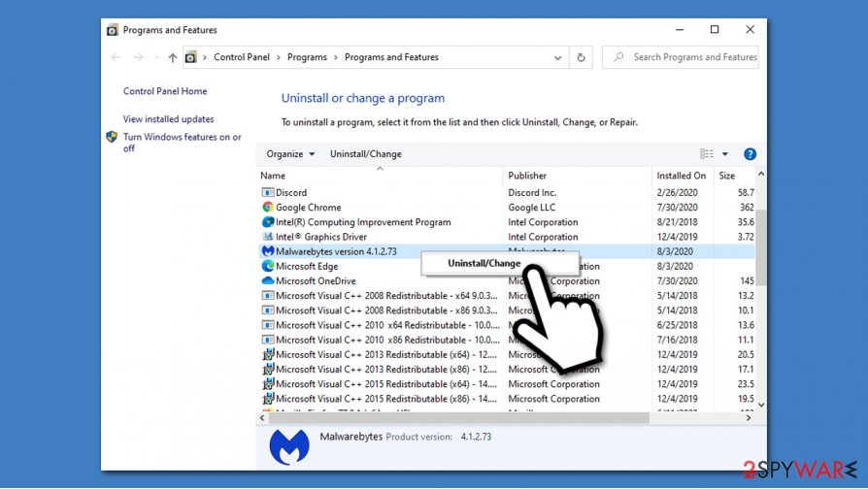Choose Uninstall/Change from the context menu

484,263
